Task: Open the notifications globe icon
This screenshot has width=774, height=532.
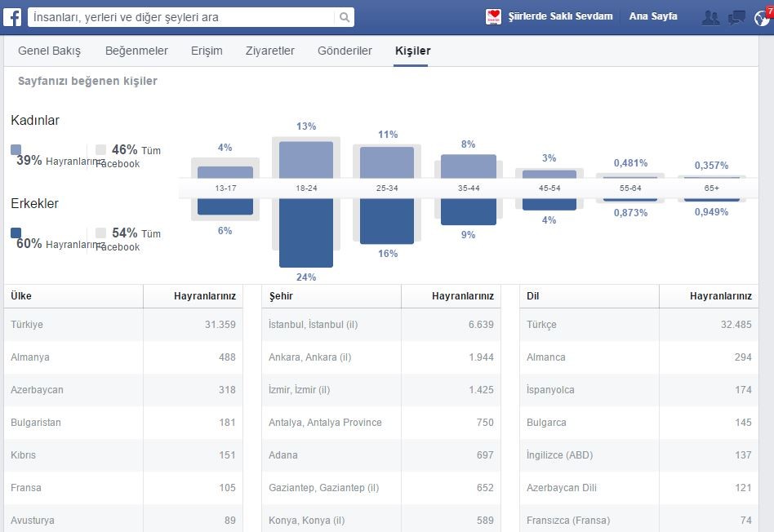Action: pyautogui.click(x=762, y=18)
